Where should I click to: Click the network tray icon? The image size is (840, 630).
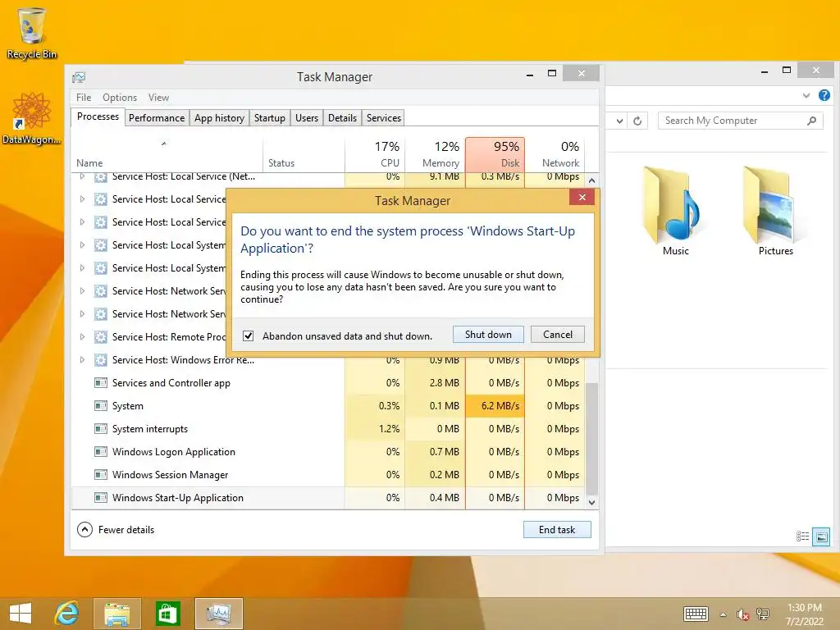pos(762,614)
